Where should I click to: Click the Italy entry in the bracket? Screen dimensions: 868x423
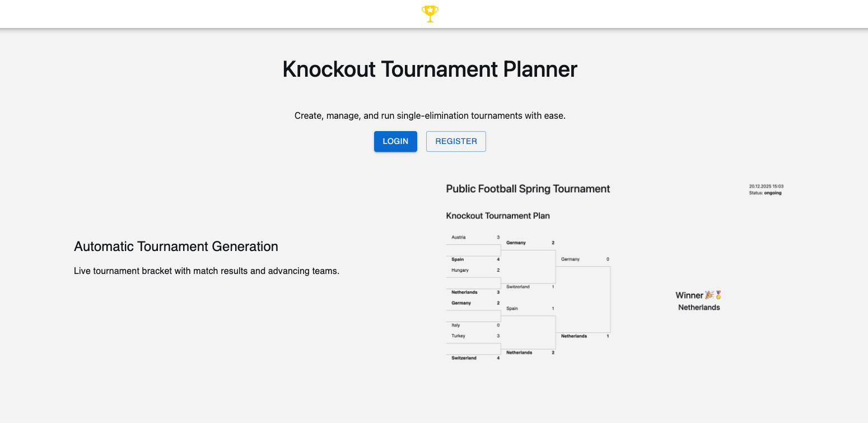click(x=456, y=325)
